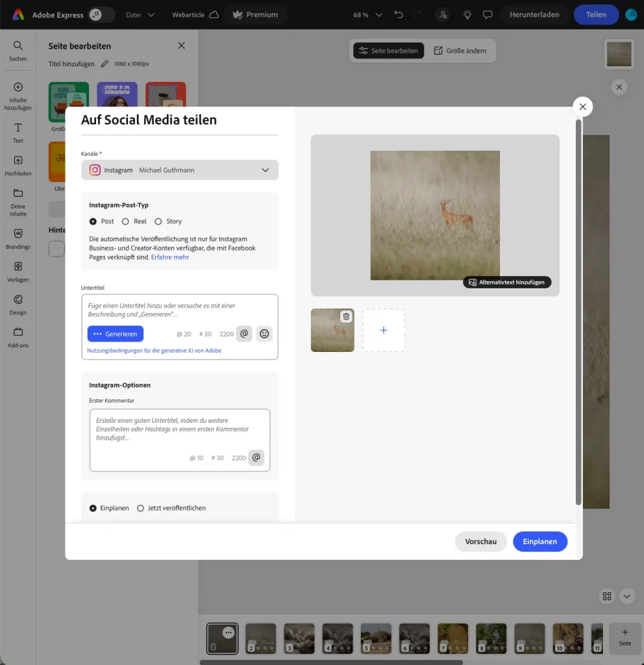Open the Vorlagen panel
Image resolution: width=644 pixels, height=665 pixels.
tap(18, 271)
